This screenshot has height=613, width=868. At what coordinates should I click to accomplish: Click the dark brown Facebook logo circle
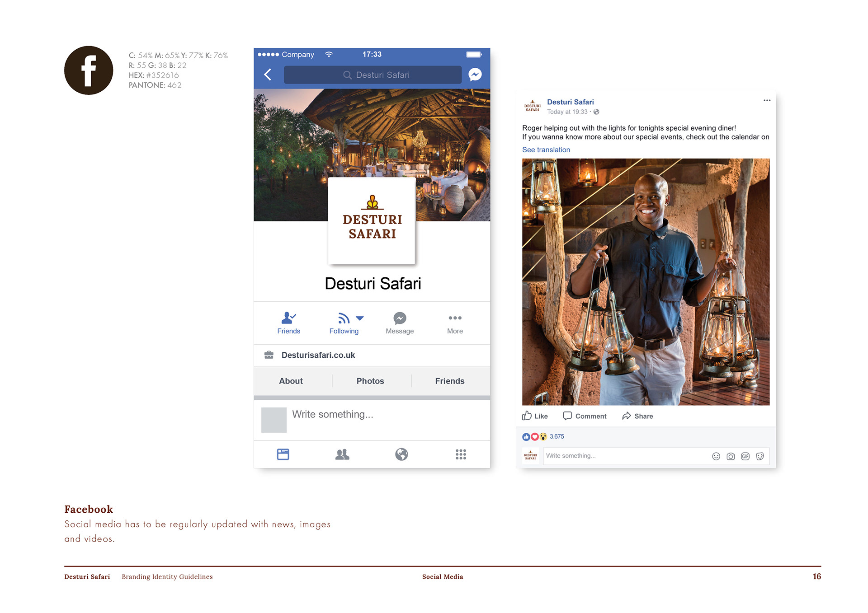pyautogui.click(x=89, y=70)
